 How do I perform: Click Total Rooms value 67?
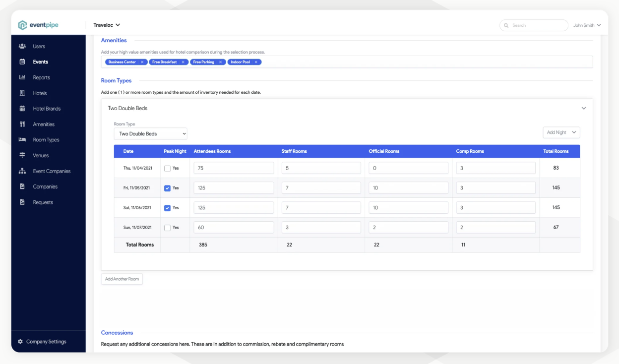pos(556,228)
